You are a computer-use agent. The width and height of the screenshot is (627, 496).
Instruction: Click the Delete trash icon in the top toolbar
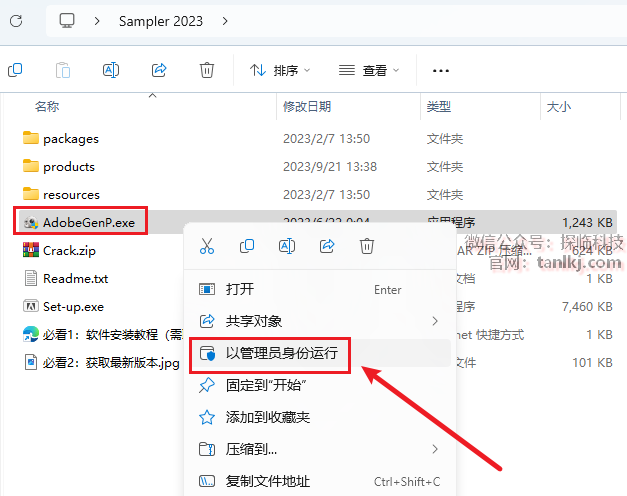207,70
